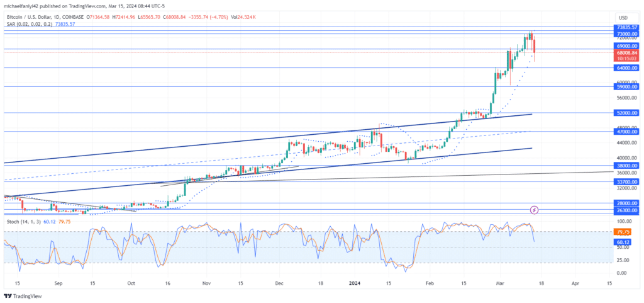Click the Nov label on the time axis
Screen dimensions: 644x303
(x=207, y=283)
